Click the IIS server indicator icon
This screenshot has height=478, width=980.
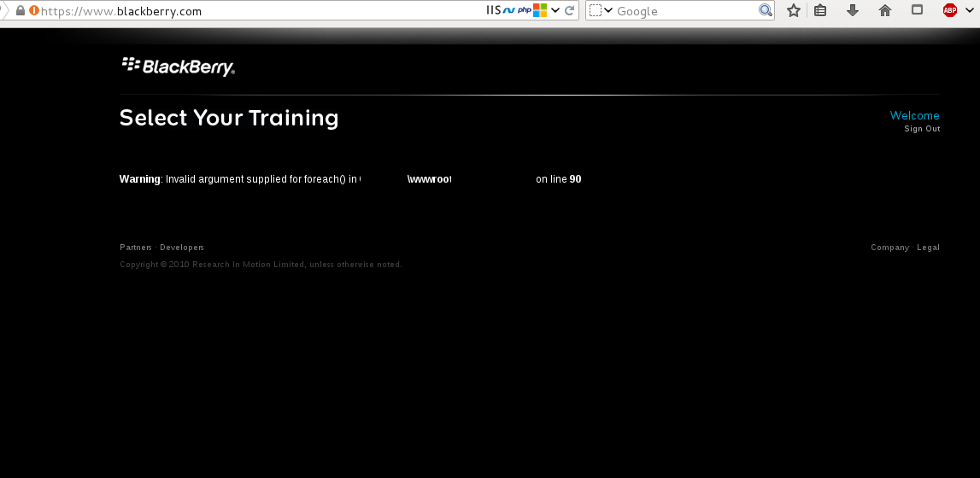493,10
